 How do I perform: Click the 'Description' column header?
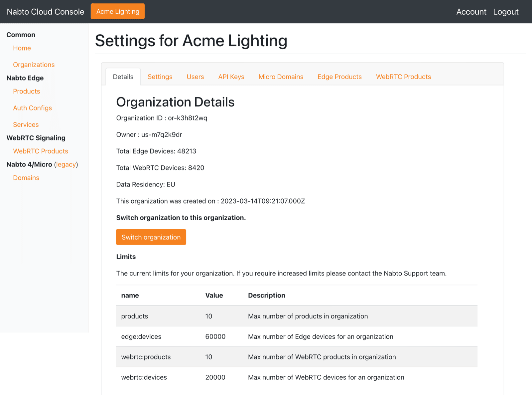pyautogui.click(x=267, y=295)
